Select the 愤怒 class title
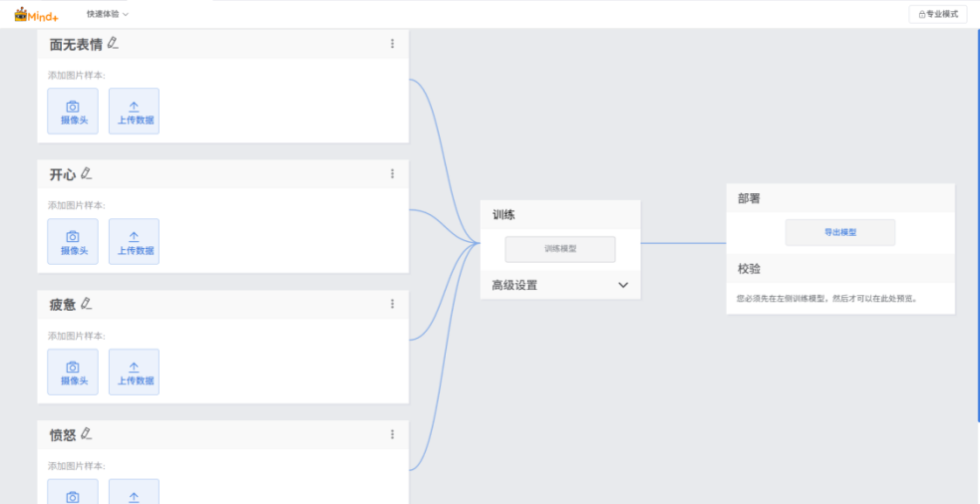 (x=63, y=435)
